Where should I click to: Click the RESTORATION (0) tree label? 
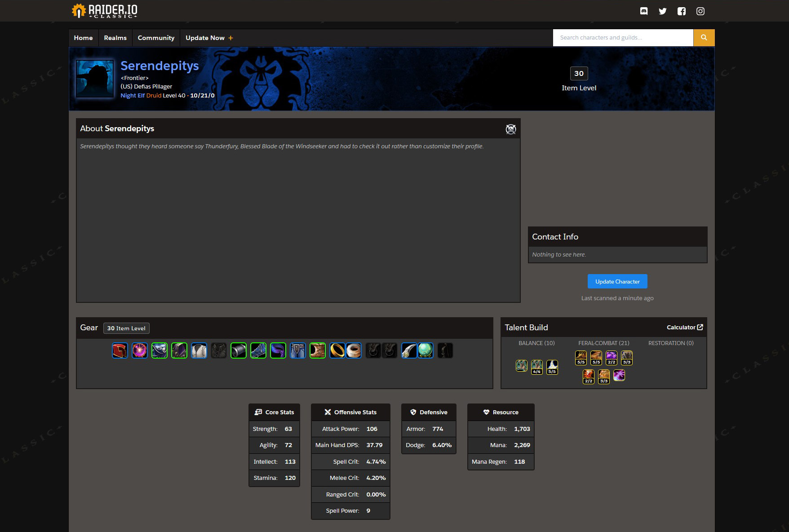[x=671, y=343]
